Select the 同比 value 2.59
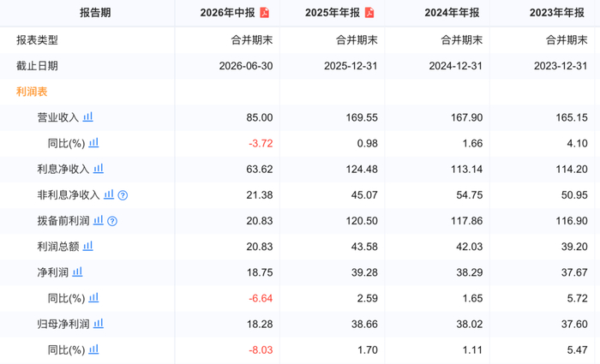The width and height of the screenshot is (600, 364). [368, 298]
